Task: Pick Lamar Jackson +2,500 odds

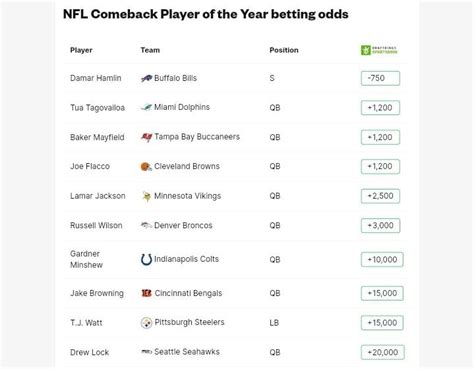Action: tap(380, 196)
